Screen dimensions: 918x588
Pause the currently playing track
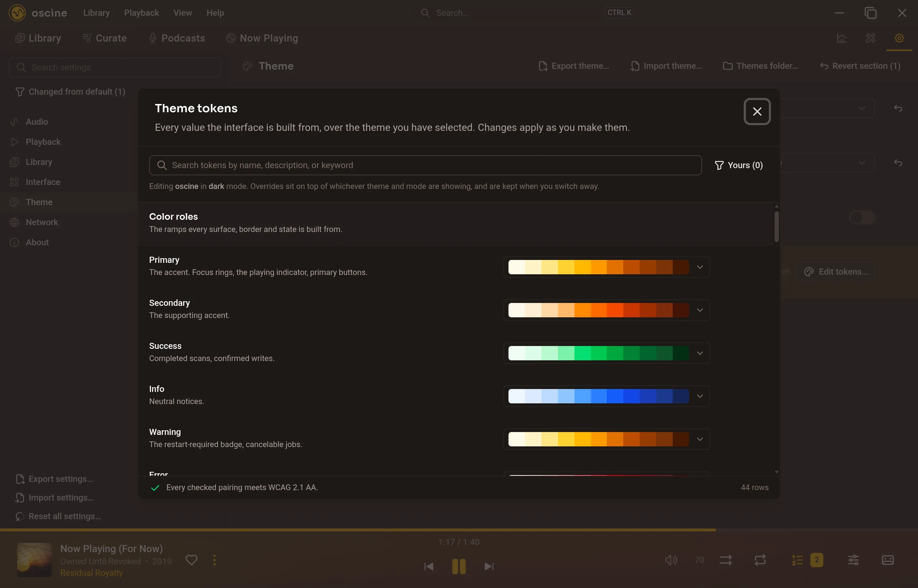(x=459, y=566)
